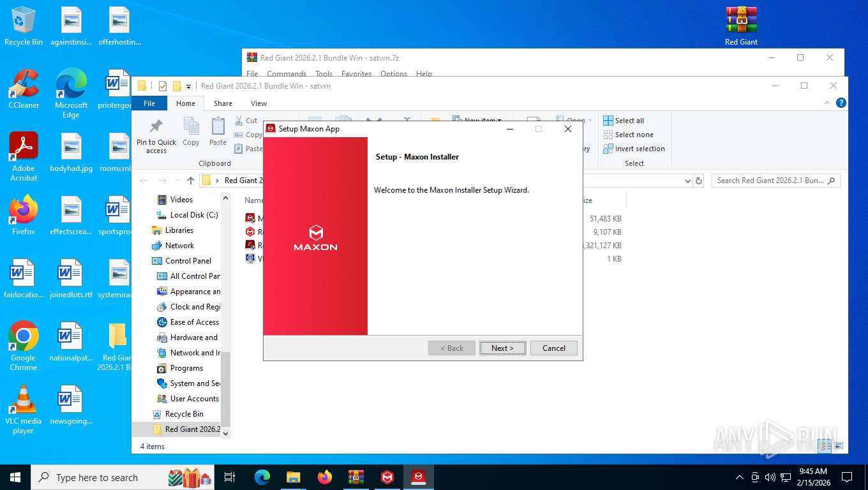Viewport: 868px width, 490px height.
Task: Open WinRAR from taskbar
Action: point(355,477)
